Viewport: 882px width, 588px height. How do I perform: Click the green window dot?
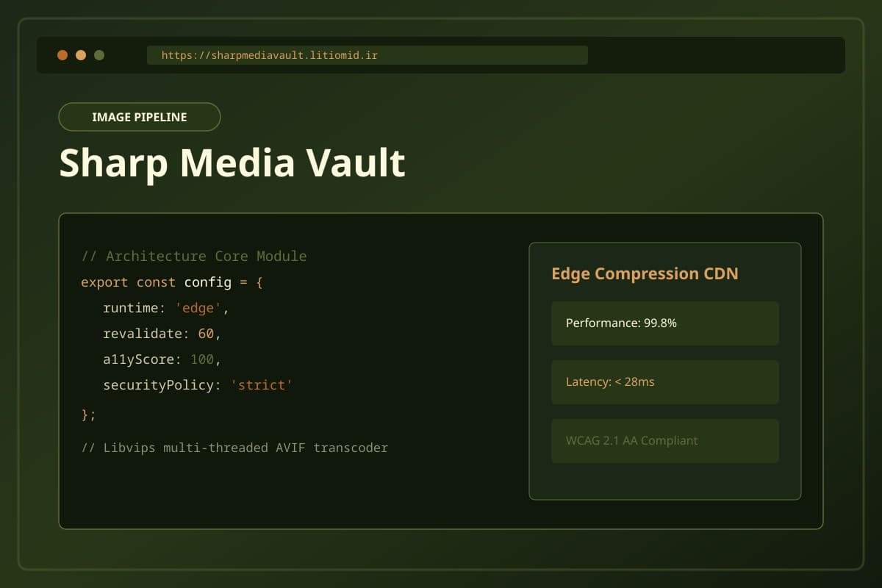coord(99,55)
